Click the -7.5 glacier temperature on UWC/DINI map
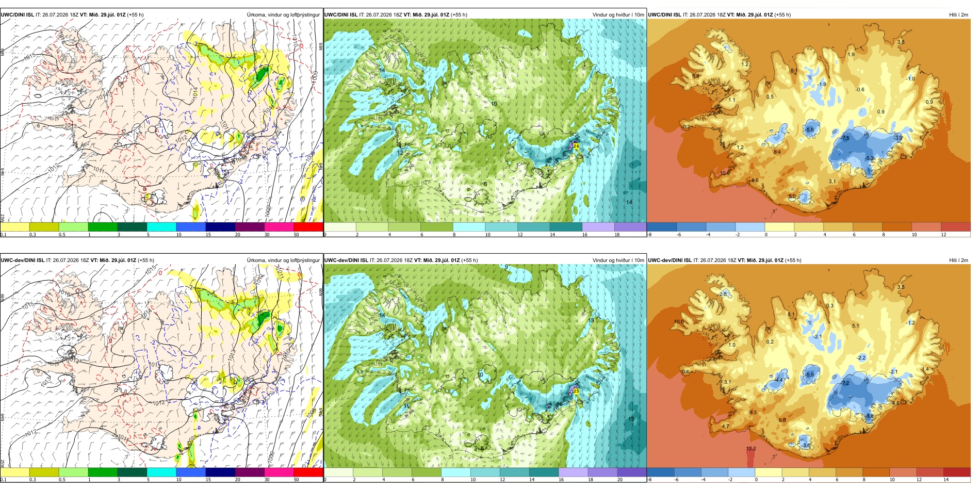980x490 pixels. (x=845, y=138)
